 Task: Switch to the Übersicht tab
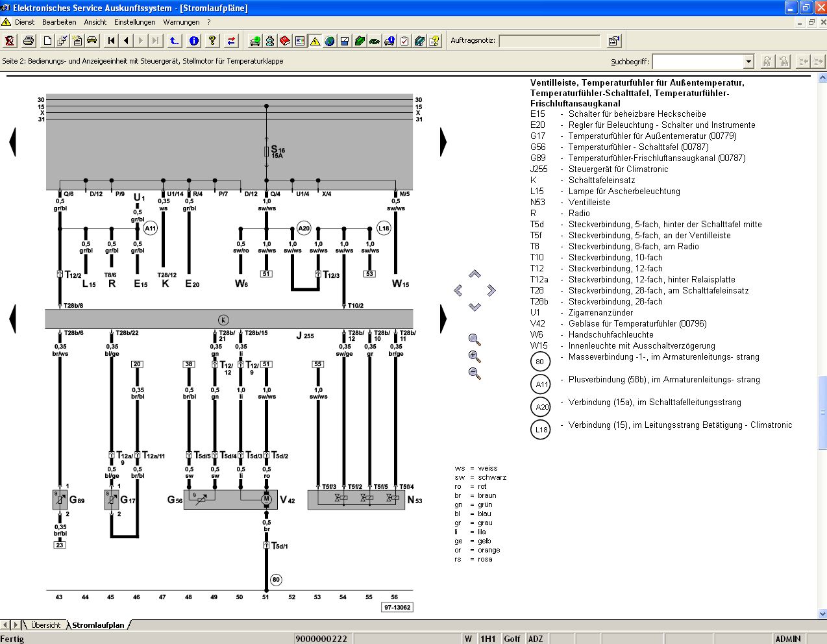45,625
